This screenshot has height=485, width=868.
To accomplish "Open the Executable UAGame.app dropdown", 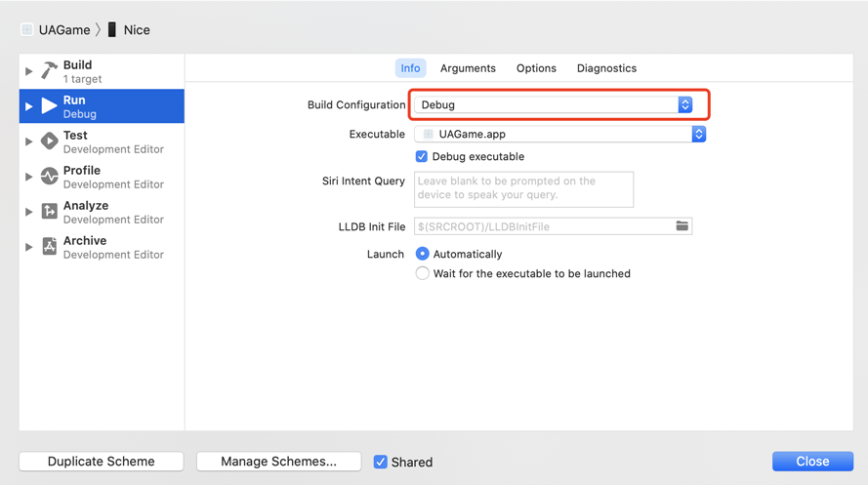I will coord(559,135).
